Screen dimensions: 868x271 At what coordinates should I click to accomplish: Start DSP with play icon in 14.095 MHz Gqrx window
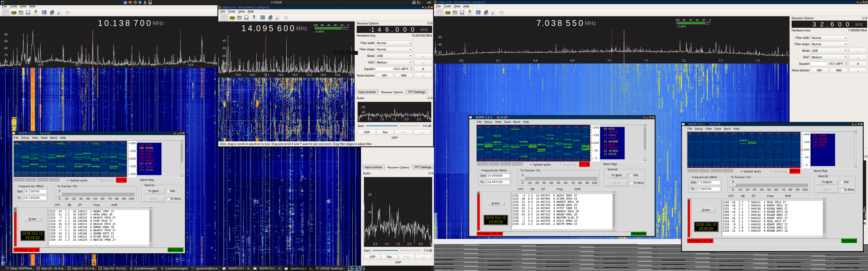point(224,18)
